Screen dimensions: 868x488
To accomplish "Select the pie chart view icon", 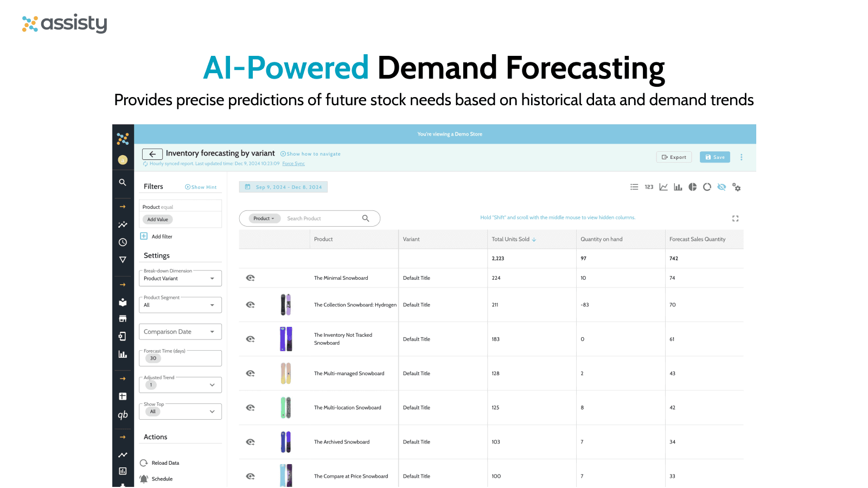I will [692, 187].
